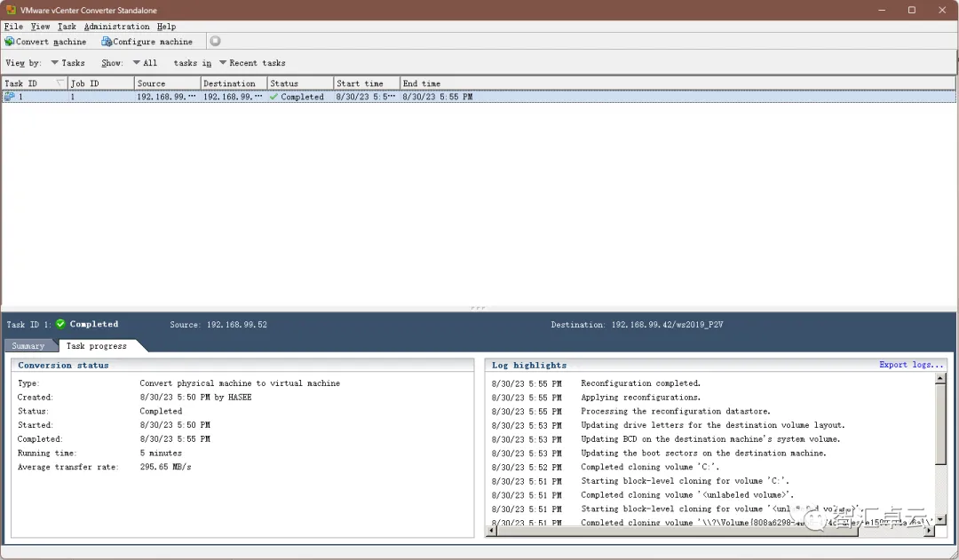The height and width of the screenshot is (560, 959).
Task: Click the log entry Reconfiguration completed
Action: tap(640, 383)
